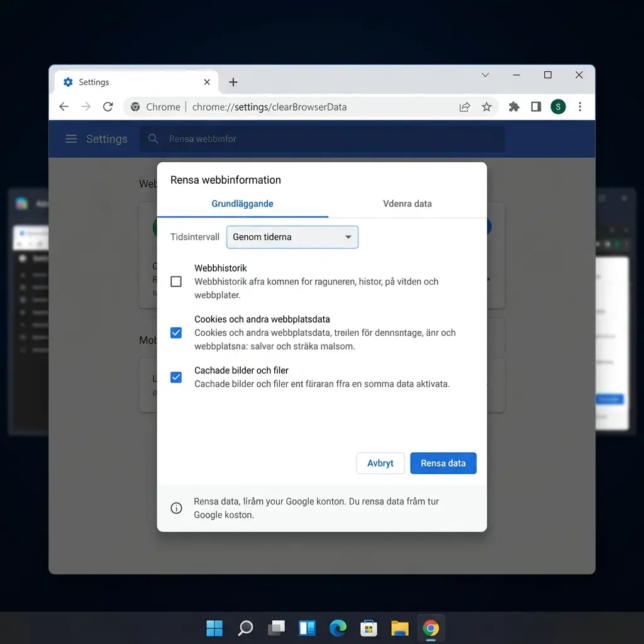Open a new tab with plus
This screenshot has height=644, width=644.
pyautogui.click(x=233, y=82)
